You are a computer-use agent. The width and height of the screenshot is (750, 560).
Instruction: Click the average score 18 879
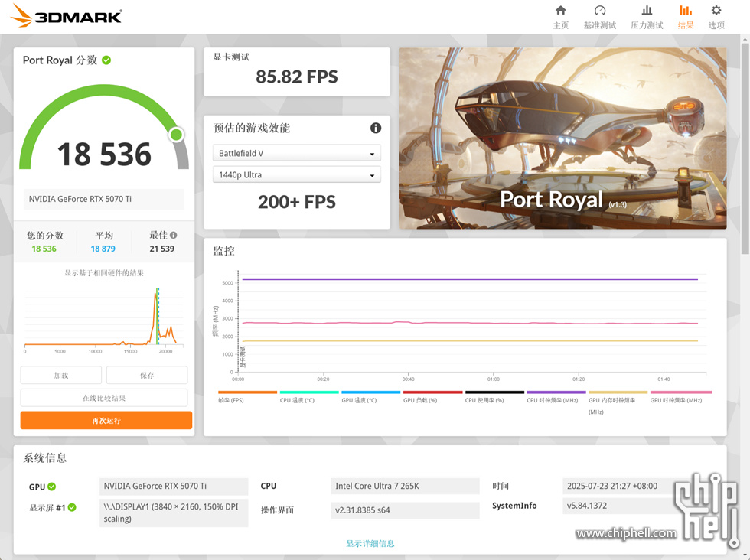click(103, 249)
